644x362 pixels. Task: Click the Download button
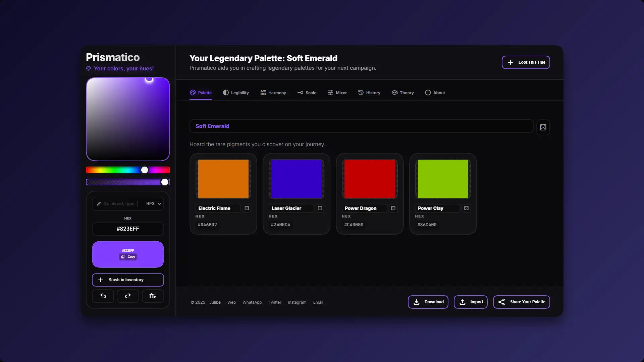click(x=428, y=302)
